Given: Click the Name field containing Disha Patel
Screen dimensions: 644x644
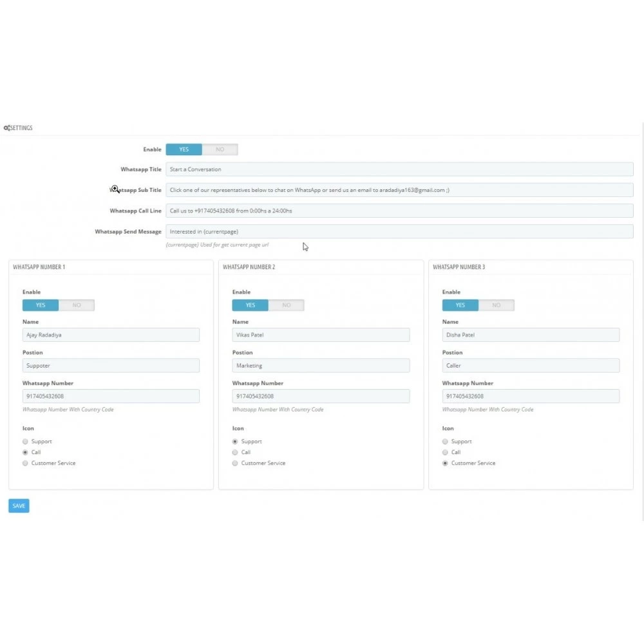Looking at the screenshot, I should (x=531, y=335).
